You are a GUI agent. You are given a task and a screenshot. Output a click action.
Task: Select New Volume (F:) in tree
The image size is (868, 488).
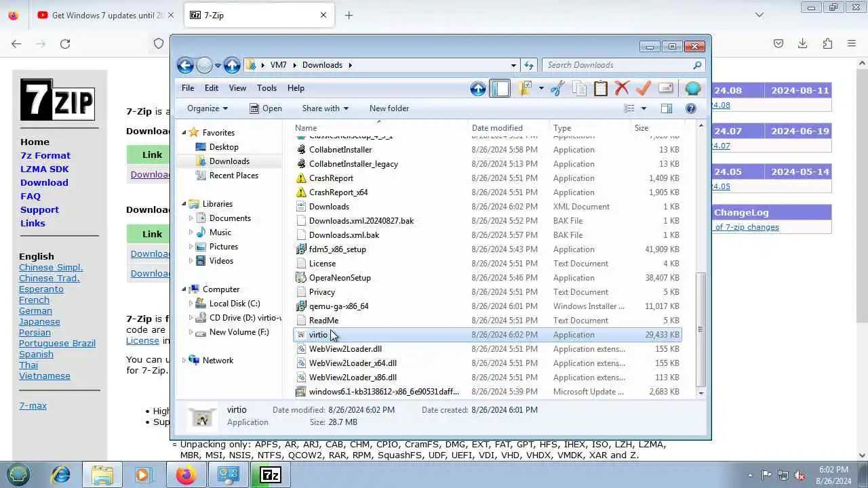[x=239, y=332]
